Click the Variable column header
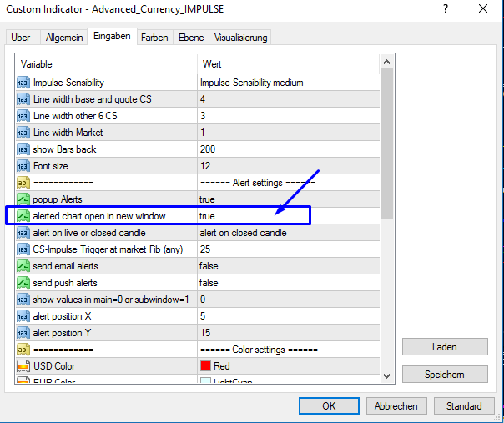Viewport: 504px width, 423px height. (x=106, y=64)
